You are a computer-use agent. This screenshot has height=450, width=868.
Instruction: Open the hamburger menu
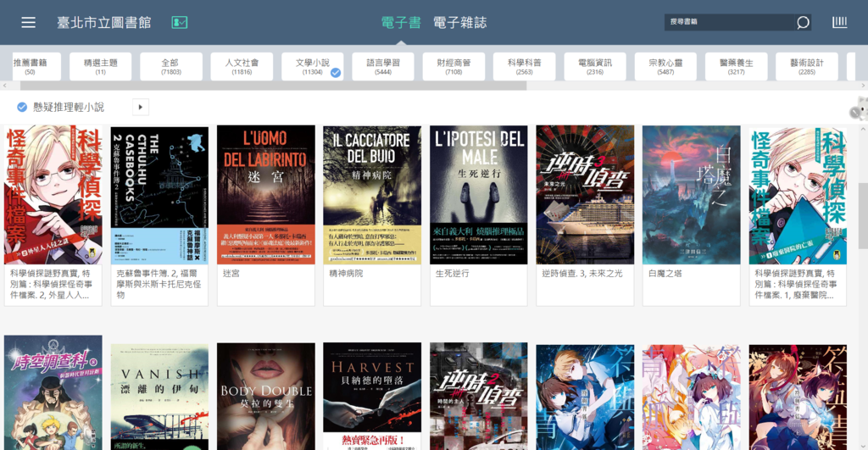point(28,22)
